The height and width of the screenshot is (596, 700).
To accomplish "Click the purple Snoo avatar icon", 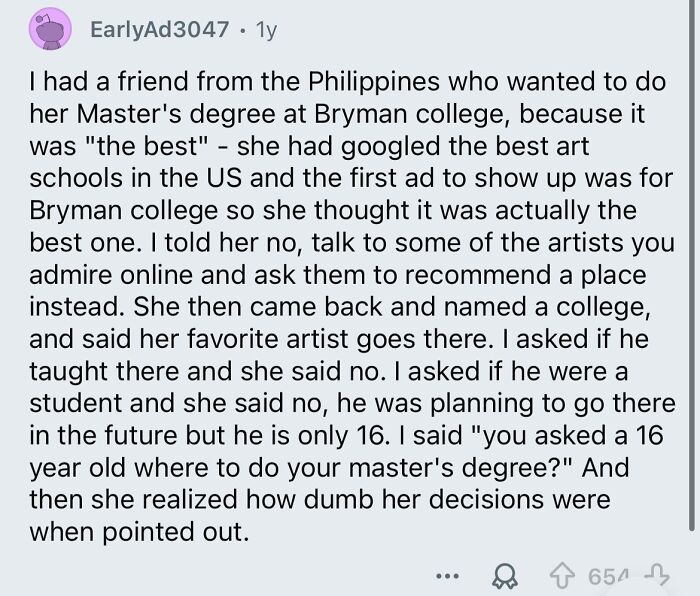I will 49,30.
